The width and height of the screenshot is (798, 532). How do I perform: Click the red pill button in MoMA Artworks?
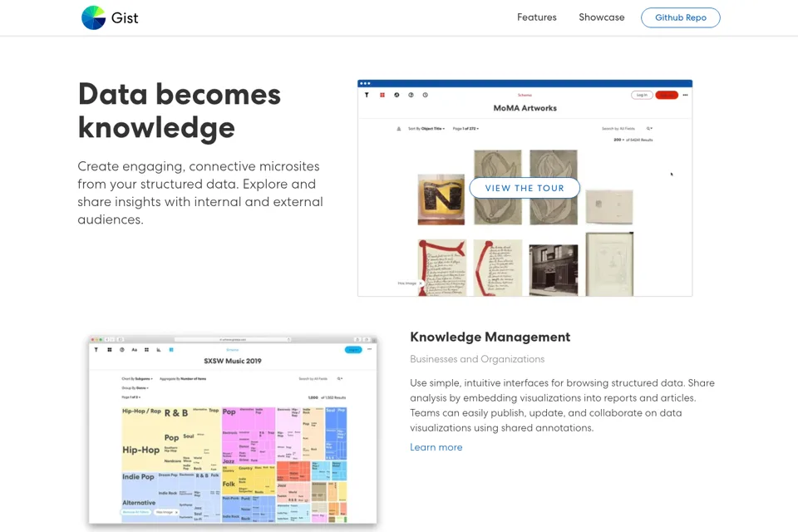(667, 96)
